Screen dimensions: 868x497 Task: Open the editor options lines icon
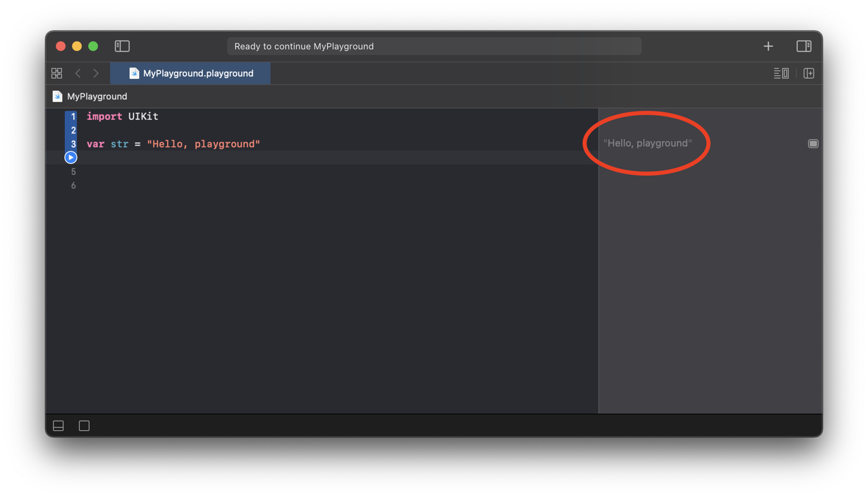click(781, 74)
